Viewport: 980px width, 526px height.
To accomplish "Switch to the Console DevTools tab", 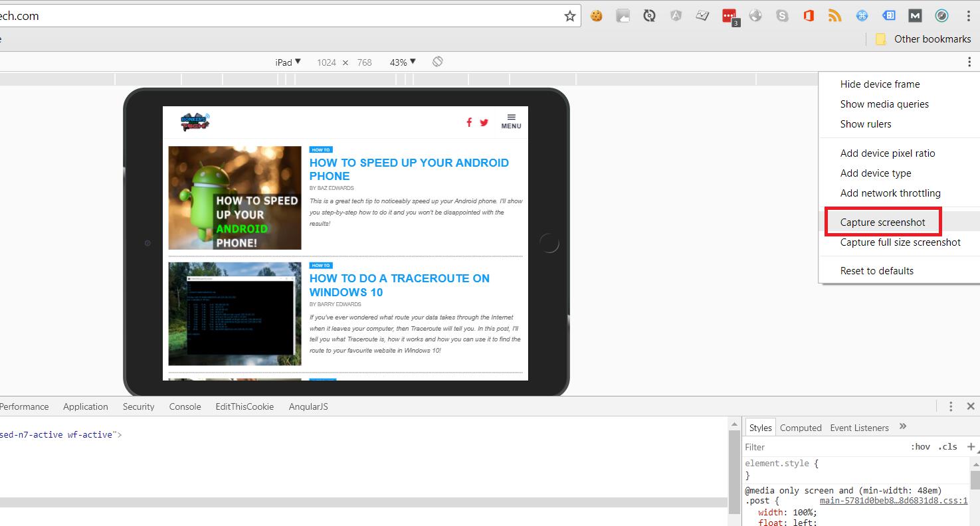I will pos(185,406).
